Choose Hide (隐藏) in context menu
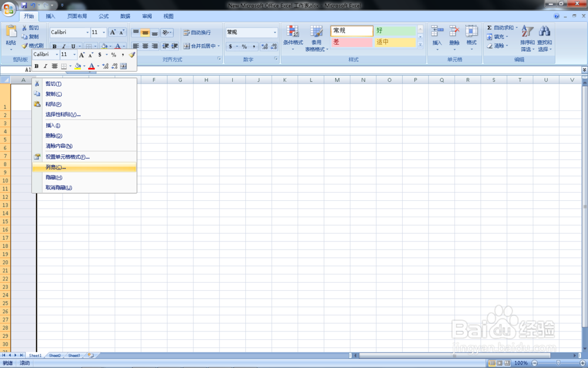 tap(84, 178)
